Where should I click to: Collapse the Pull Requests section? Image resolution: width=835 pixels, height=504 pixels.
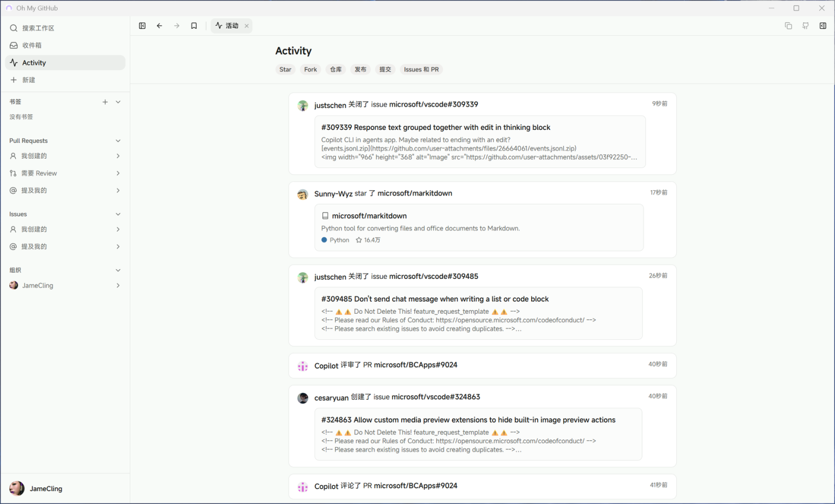[x=118, y=141]
